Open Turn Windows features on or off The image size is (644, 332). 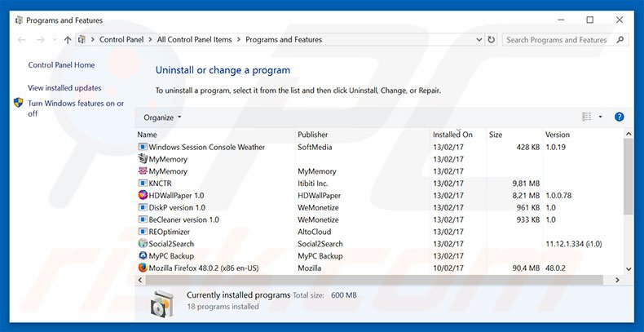tap(76, 108)
